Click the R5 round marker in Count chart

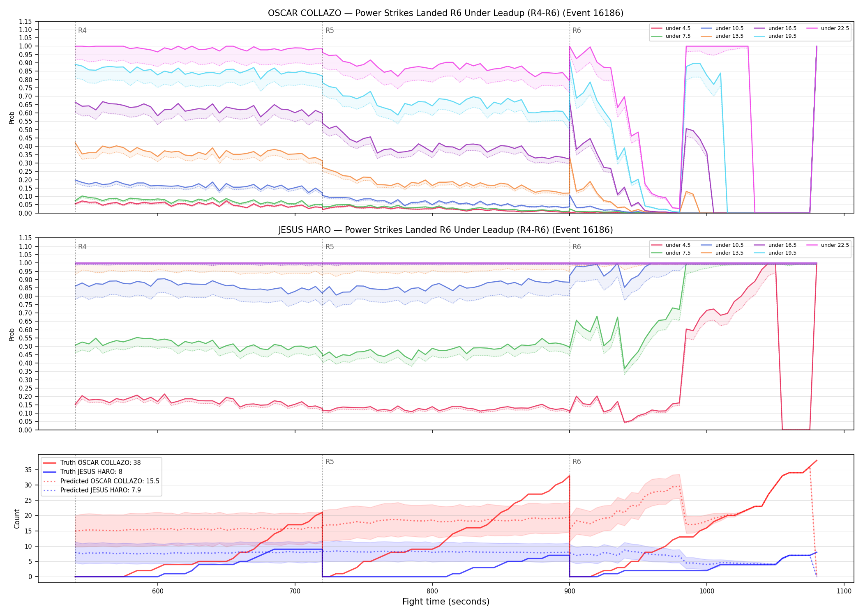pyautogui.click(x=330, y=462)
